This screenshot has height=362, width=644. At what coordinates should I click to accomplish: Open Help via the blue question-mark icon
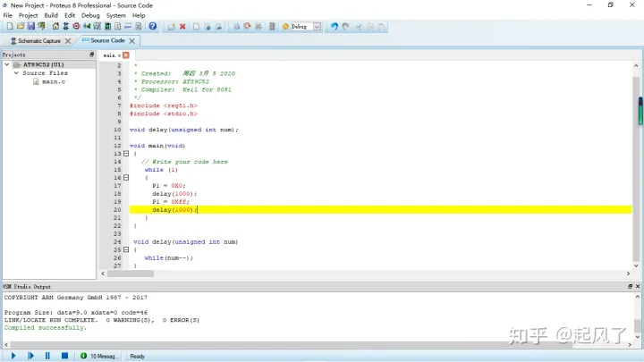[x=152, y=27]
